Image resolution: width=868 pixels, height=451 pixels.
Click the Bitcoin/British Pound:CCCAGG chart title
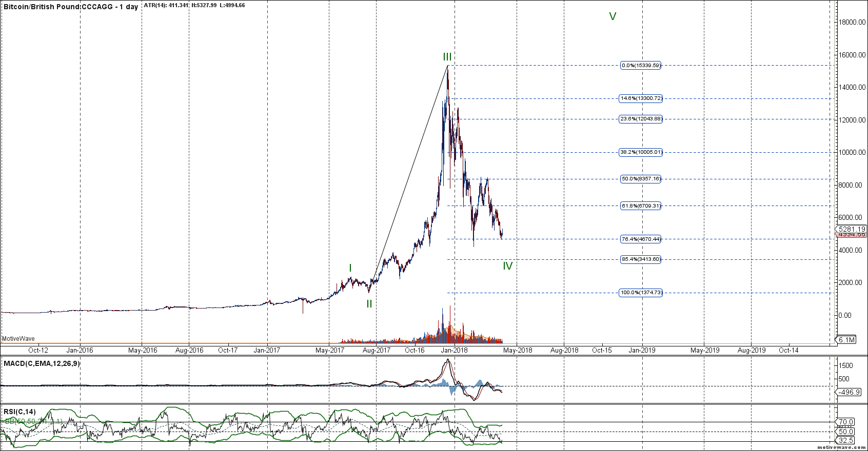71,7
